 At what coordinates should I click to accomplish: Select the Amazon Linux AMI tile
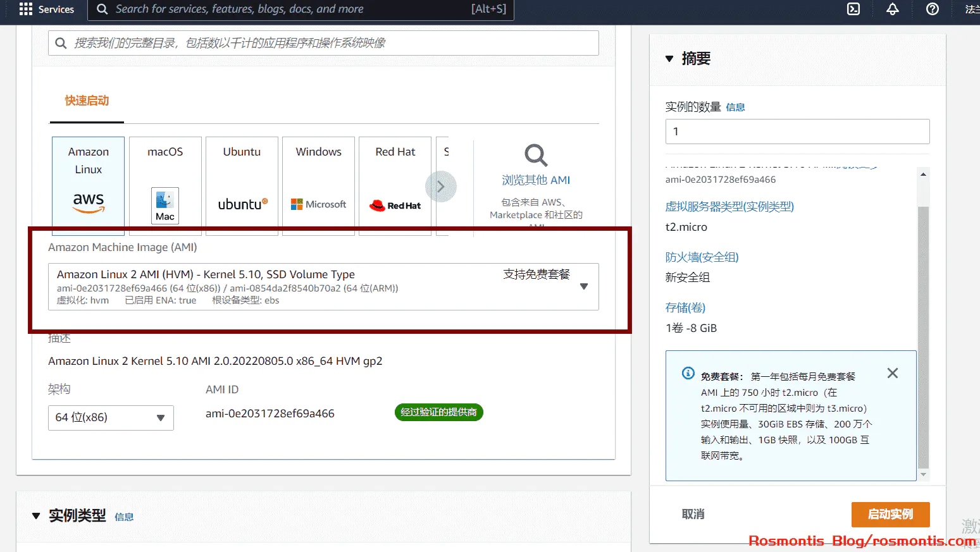click(x=89, y=186)
